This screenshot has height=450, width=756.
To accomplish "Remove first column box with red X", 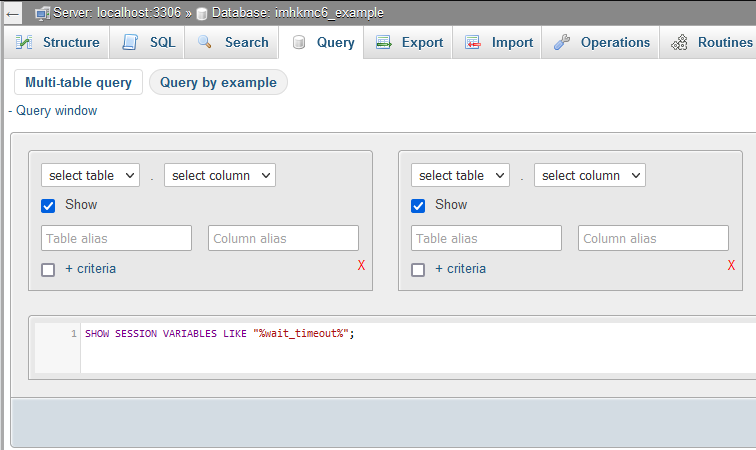I will pyautogui.click(x=361, y=265).
